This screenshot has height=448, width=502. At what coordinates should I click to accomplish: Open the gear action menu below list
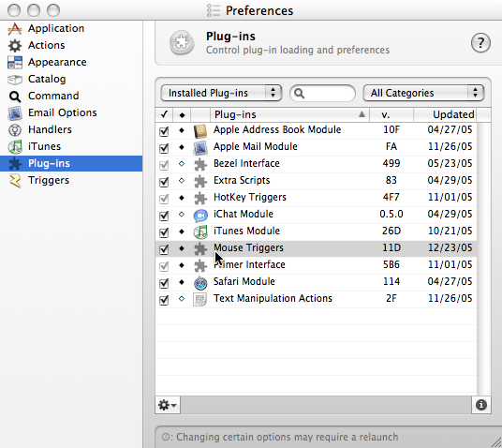coord(168,405)
